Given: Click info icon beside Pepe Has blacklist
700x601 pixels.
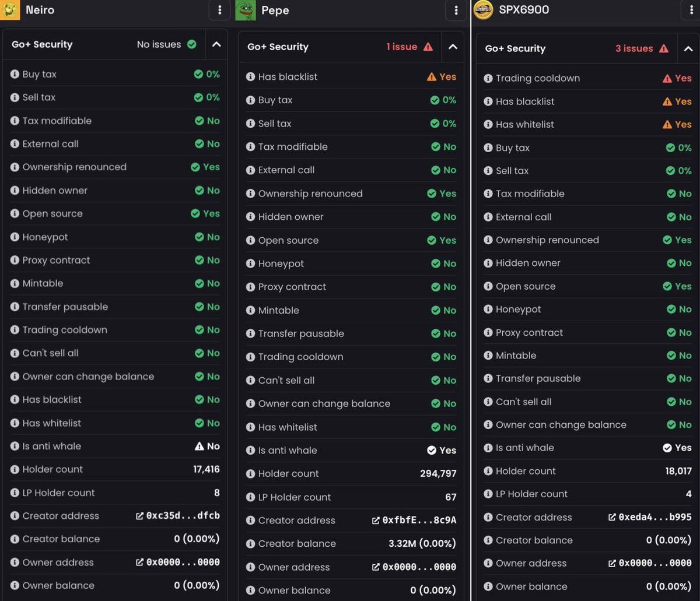Looking at the screenshot, I should click(250, 77).
